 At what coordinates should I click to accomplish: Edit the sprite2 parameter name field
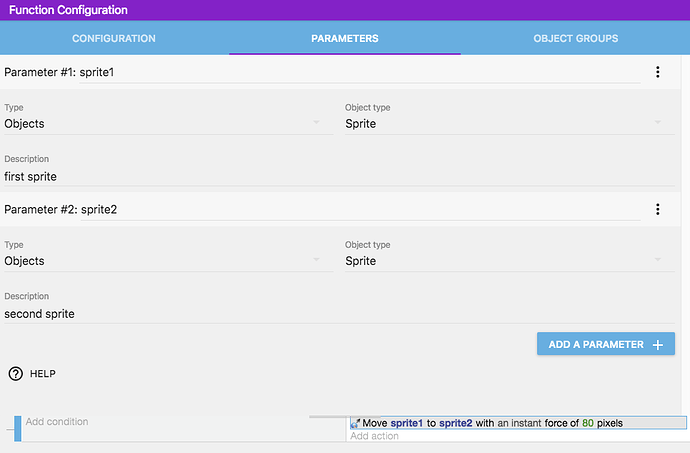point(360,210)
